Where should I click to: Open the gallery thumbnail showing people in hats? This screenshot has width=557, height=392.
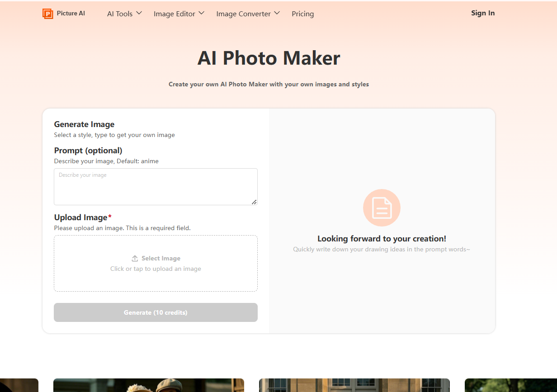[x=149, y=385]
